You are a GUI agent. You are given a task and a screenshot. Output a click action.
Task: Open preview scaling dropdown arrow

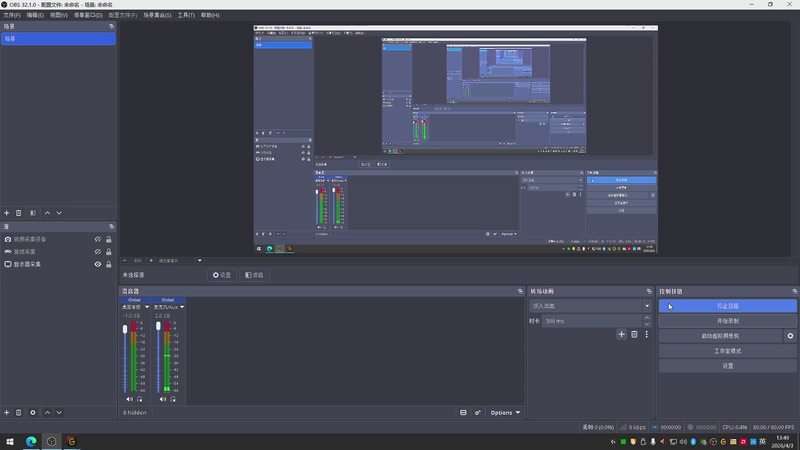tap(199, 260)
